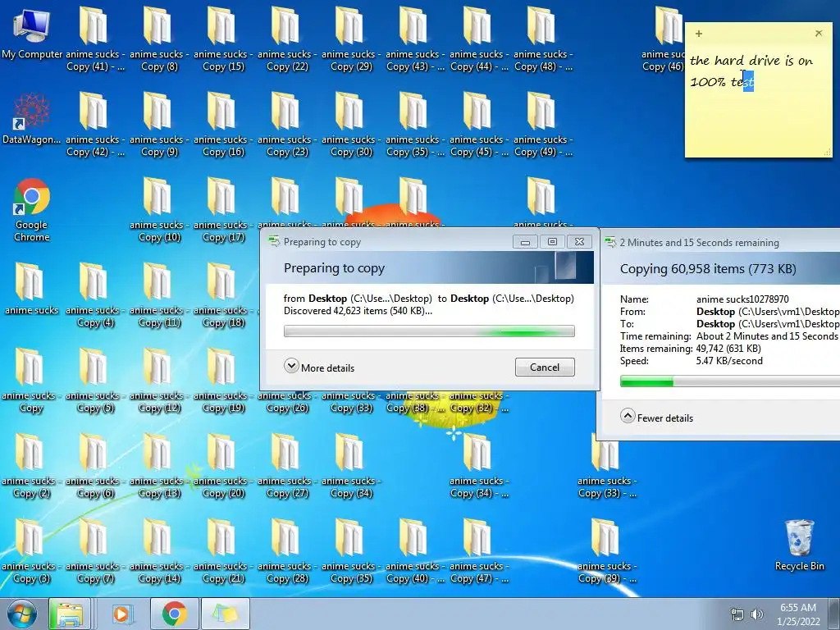The width and height of the screenshot is (840, 630).
Task: Open Windows Explorer from the taskbar
Action: [71, 614]
